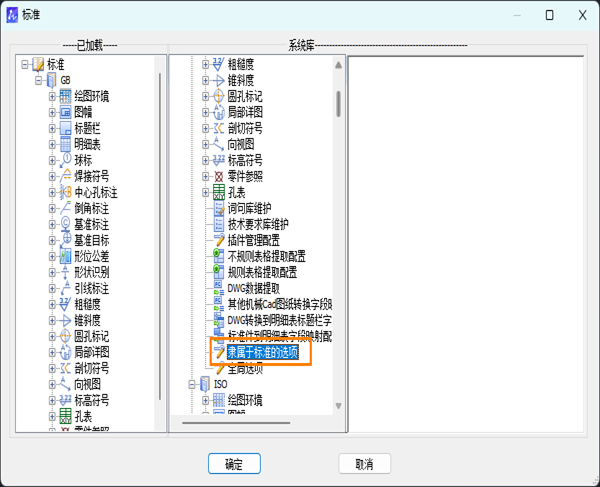Select the 中心孔标注 icon

click(65, 192)
